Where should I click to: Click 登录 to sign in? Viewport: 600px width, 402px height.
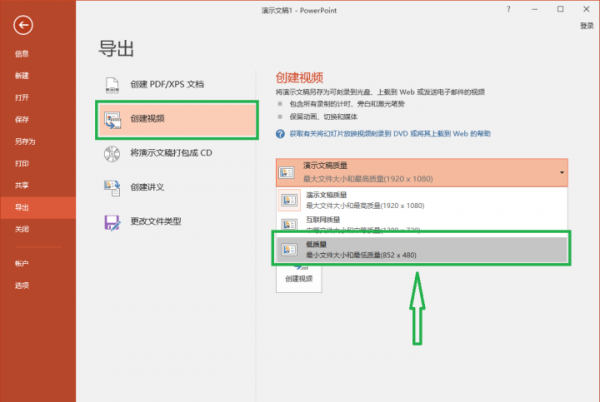(x=587, y=26)
